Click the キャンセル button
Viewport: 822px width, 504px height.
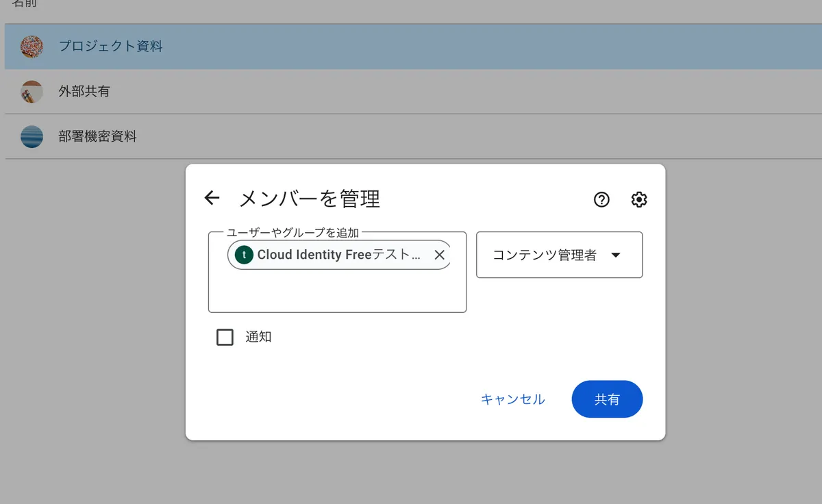[x=512, y=399]
